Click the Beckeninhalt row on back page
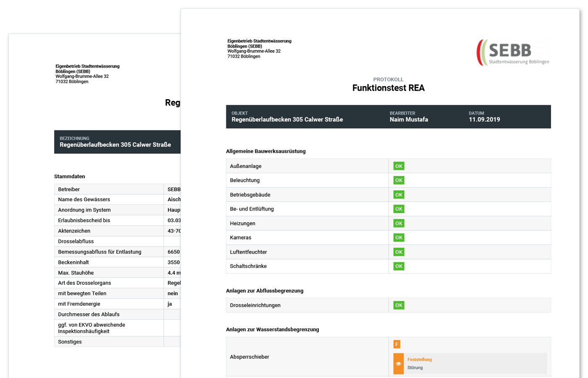Image resolution: width=588 pixels, height=378 pixels. 73,262
